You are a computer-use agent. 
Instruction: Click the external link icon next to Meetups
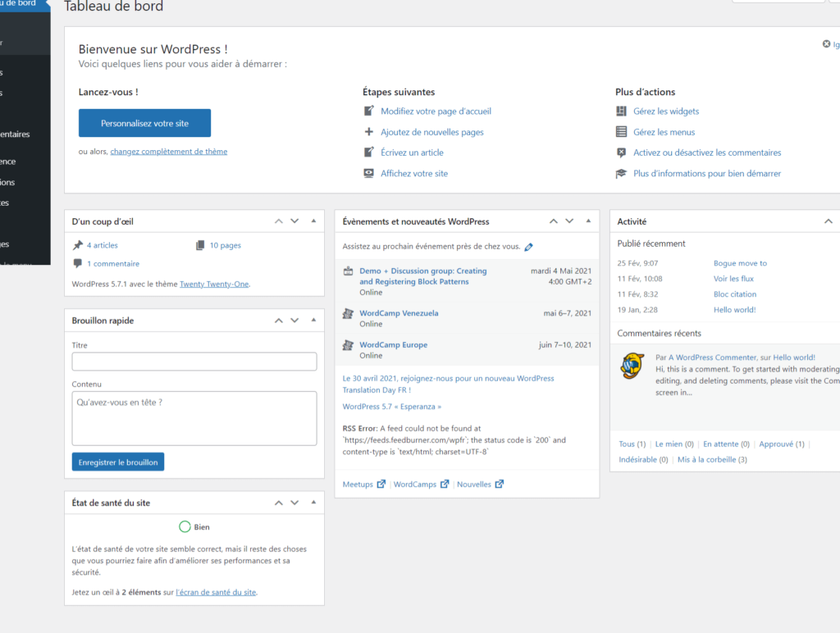point(381,484)
